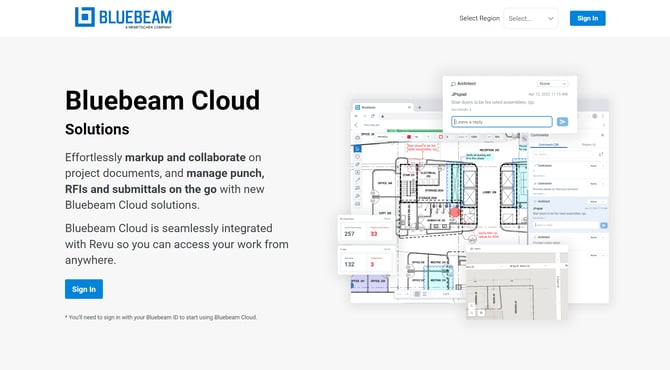This screenshot has width=670, height=370.
Task: Click the Bluebeam ID sign-in footnote text
Action: (x=161, y=317)
